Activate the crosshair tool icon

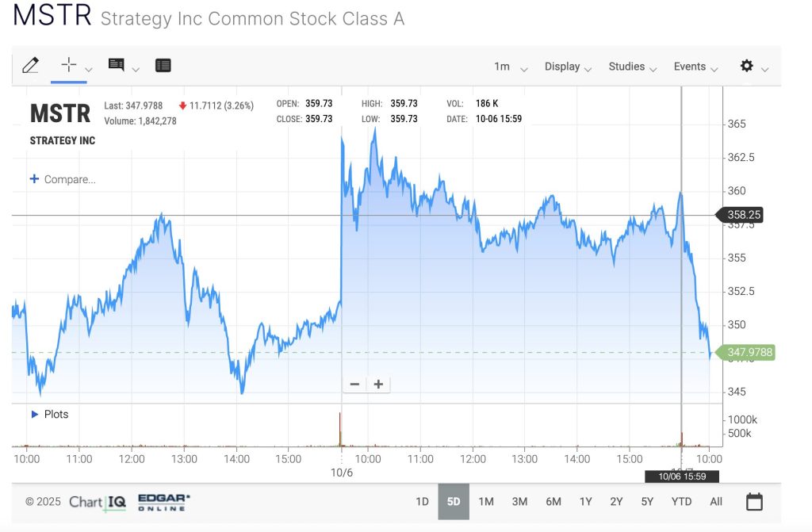click(69, 65)
